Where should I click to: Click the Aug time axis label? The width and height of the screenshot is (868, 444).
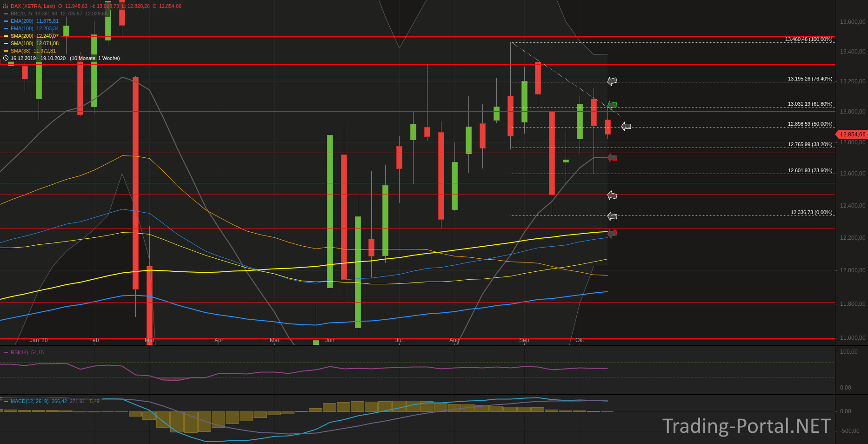(x=454, y=340)
